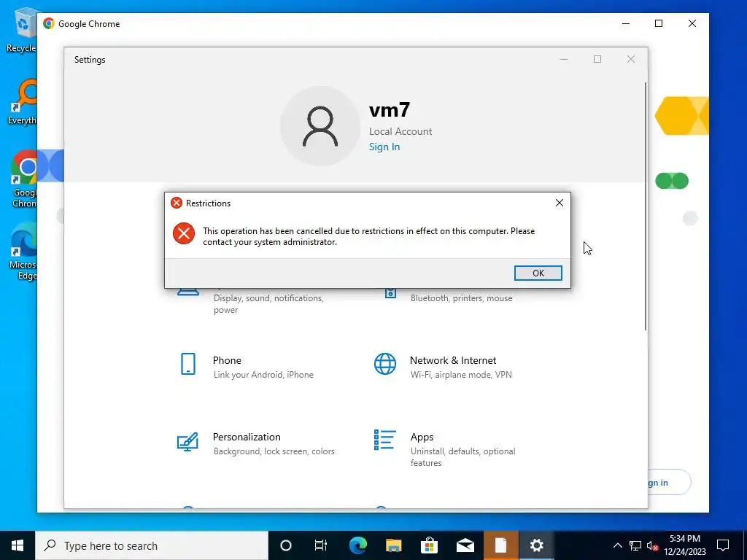
Task: Close the Google Chrome window
Action: (692, 23)
